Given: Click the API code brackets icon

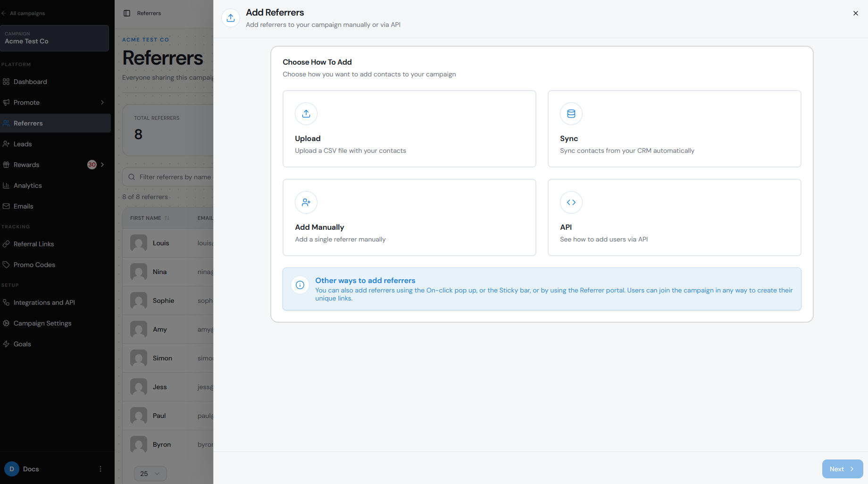Looking at the screenshot, I should [x=571, y=202].
